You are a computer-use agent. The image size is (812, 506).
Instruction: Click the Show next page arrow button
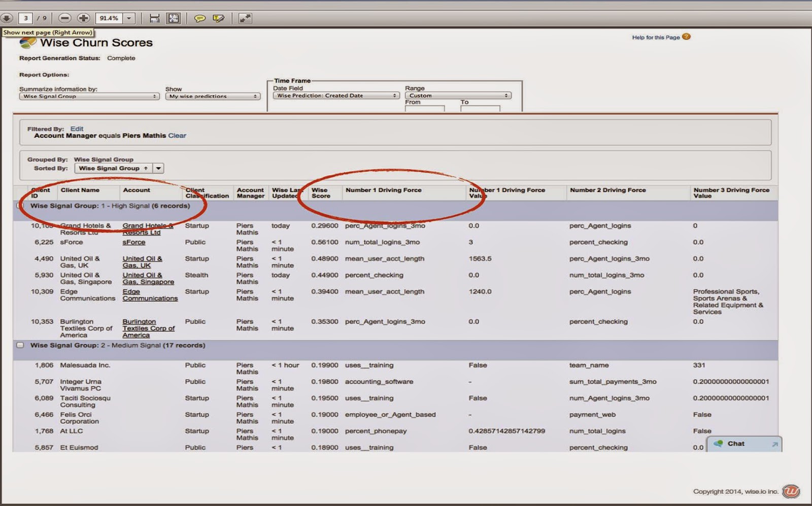7,18
